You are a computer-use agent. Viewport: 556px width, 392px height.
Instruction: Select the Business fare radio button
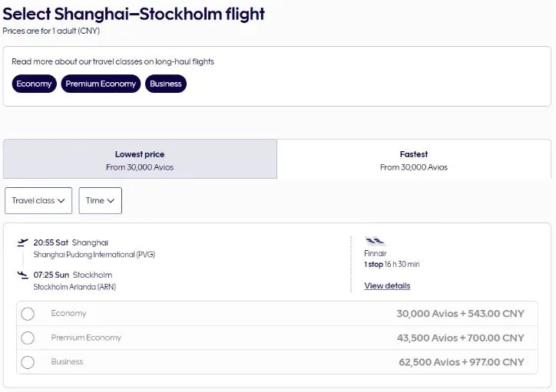(28, 362)
